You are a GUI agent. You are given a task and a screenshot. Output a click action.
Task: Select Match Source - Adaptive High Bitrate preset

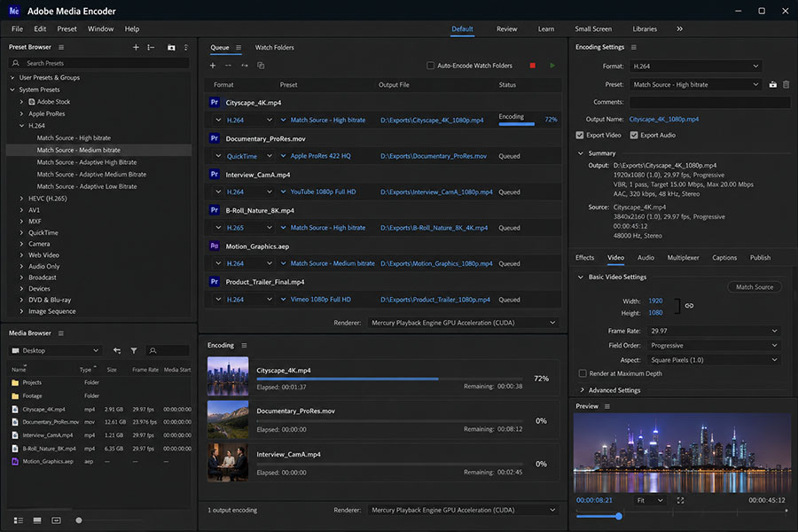[x=87, y=162]
